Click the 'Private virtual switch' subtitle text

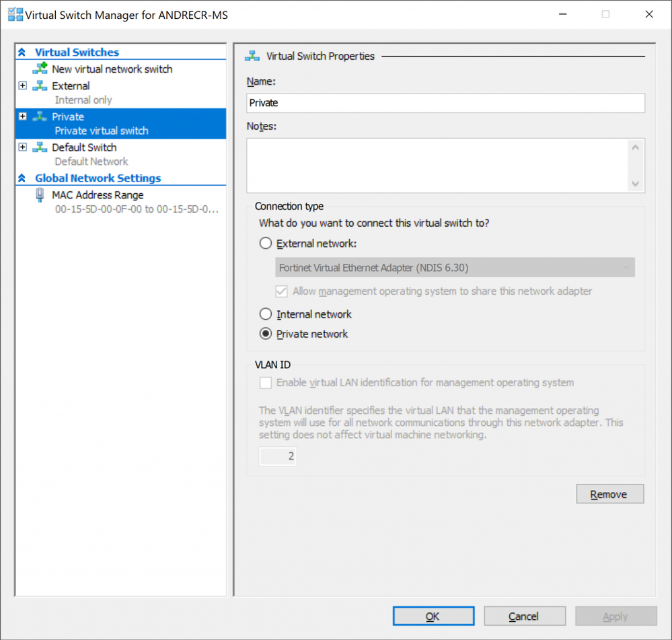[x=102, y=131]
